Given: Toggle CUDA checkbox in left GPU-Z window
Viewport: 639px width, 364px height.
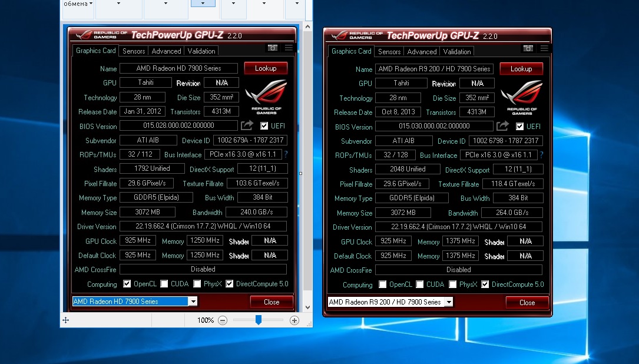Looking at the screenshot, I should (164, 284).
